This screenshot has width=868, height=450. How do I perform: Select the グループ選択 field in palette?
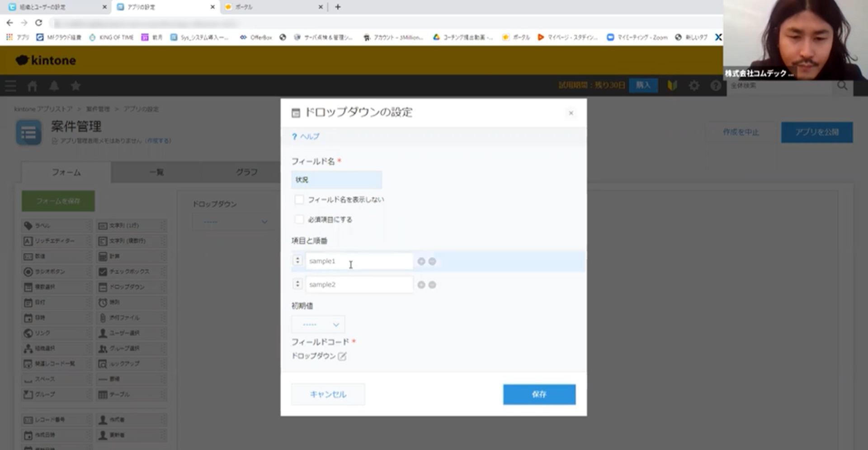tap(132, 348)
